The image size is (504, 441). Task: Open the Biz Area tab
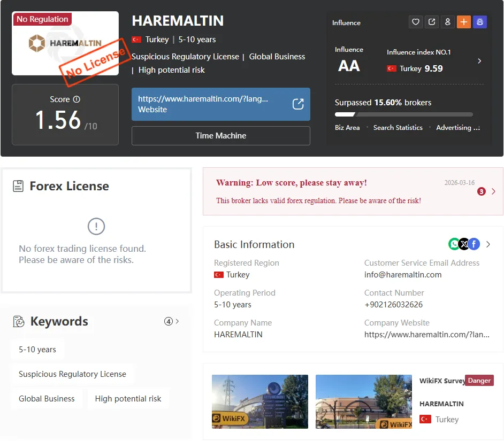pos(347,128)
